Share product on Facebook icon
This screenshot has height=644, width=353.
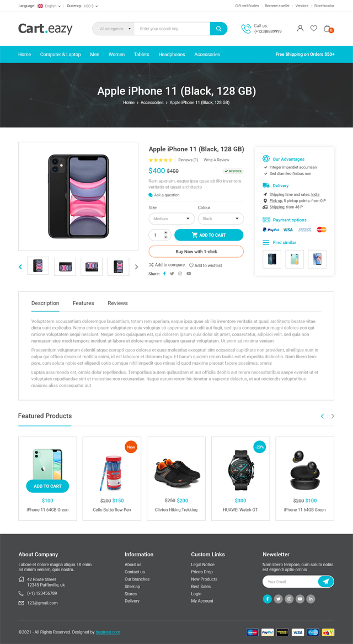click(x=164, y=274)
